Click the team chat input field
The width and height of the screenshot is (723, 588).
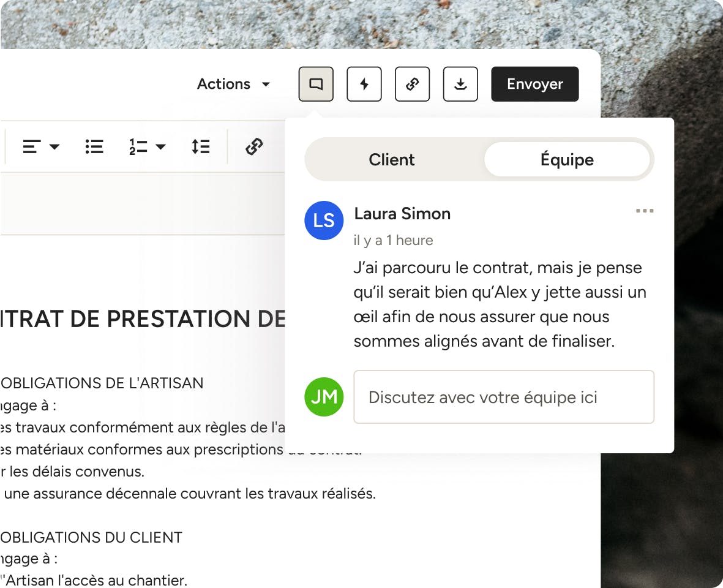coord(503,397)
